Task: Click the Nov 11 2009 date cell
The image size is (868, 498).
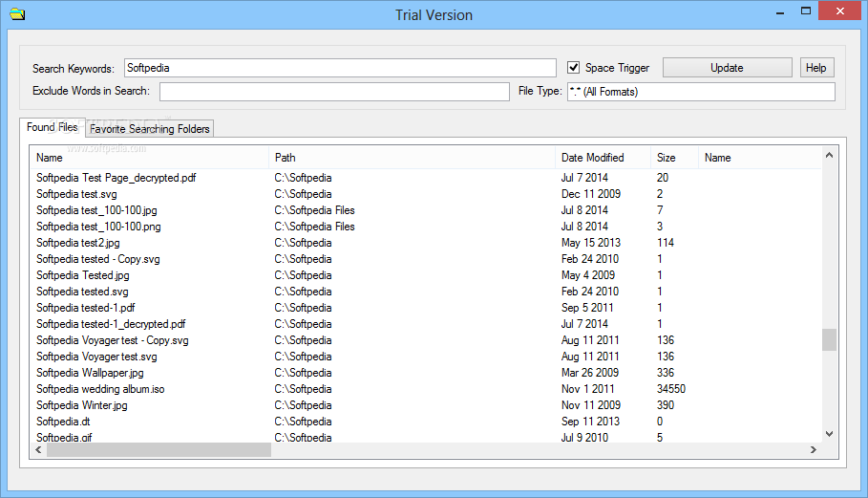Action: [x=591, y=405]
